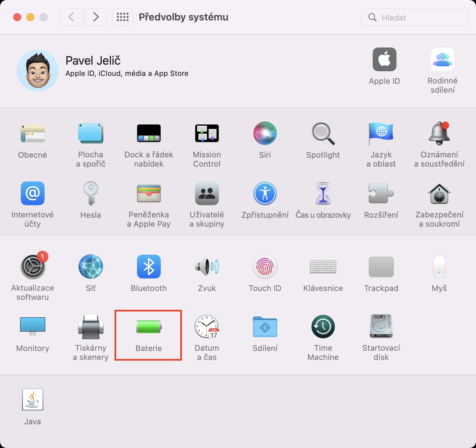The height and width of the screenshot is (448, 476).
Task: Click Pavel Jelič profile avatar
Action: point(37,70)
